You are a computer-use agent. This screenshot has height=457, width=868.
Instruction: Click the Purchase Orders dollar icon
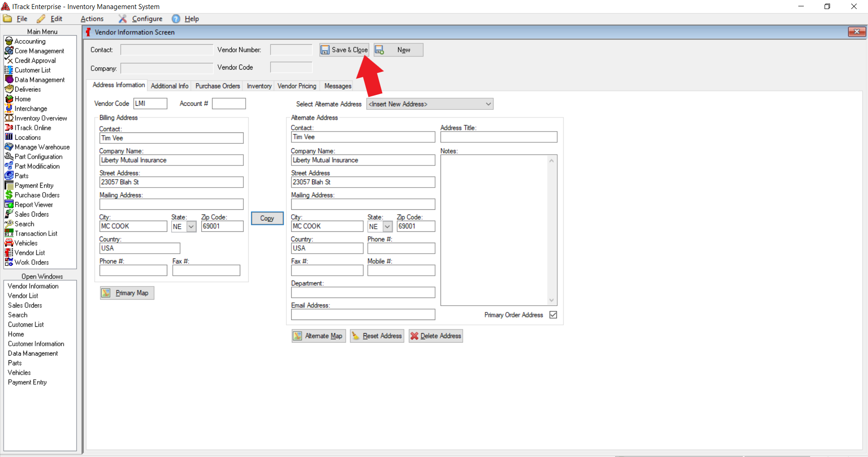click(x=9, y=195)
